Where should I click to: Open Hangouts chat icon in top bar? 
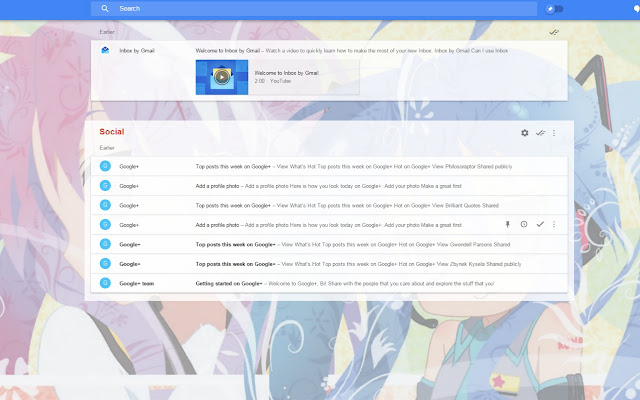(x=637, y=9)
